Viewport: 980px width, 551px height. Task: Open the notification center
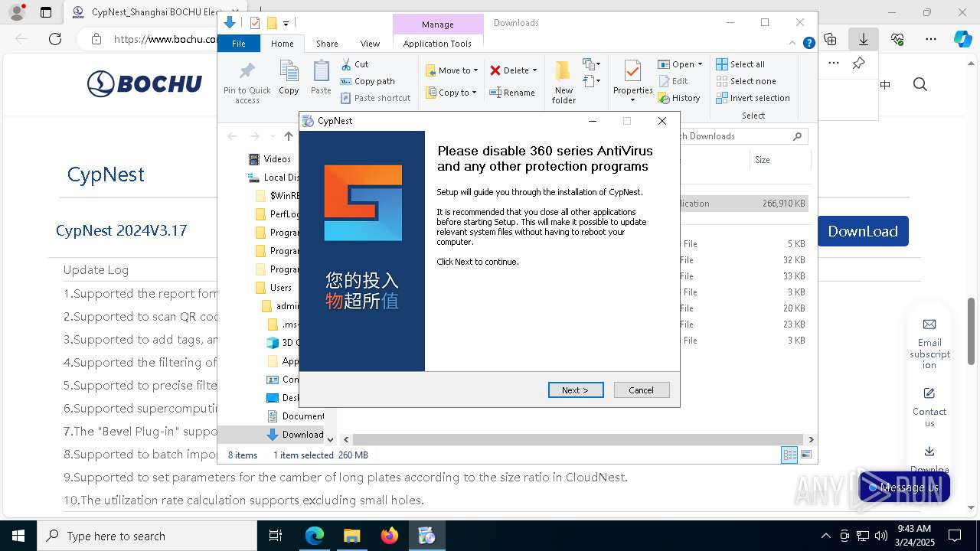coord(955,536)
